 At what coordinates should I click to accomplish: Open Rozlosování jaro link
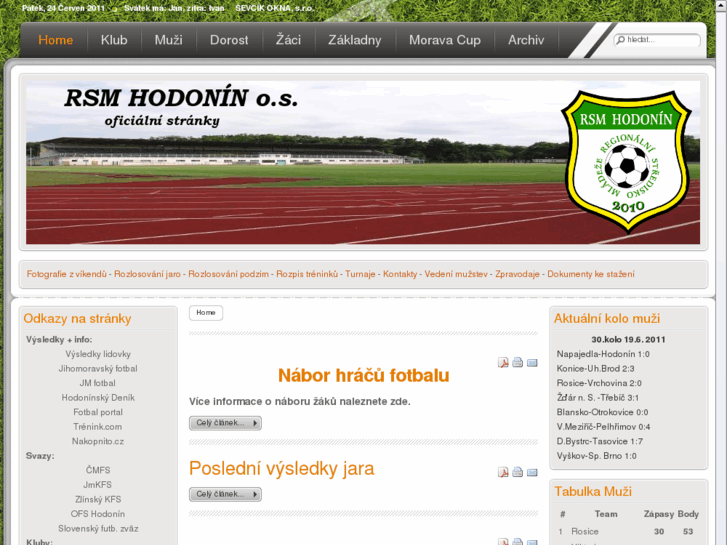pyautogui.click(x=147, y=274)
